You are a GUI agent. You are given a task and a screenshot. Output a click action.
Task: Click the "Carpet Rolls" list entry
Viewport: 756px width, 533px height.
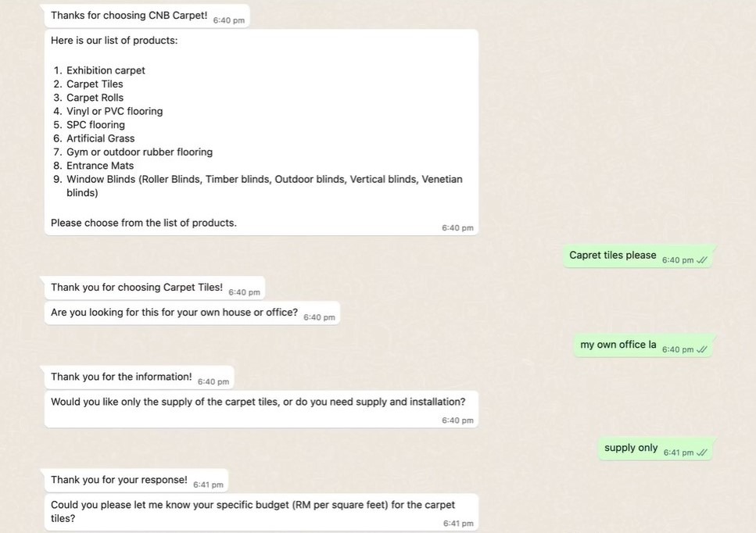(95, 98)
